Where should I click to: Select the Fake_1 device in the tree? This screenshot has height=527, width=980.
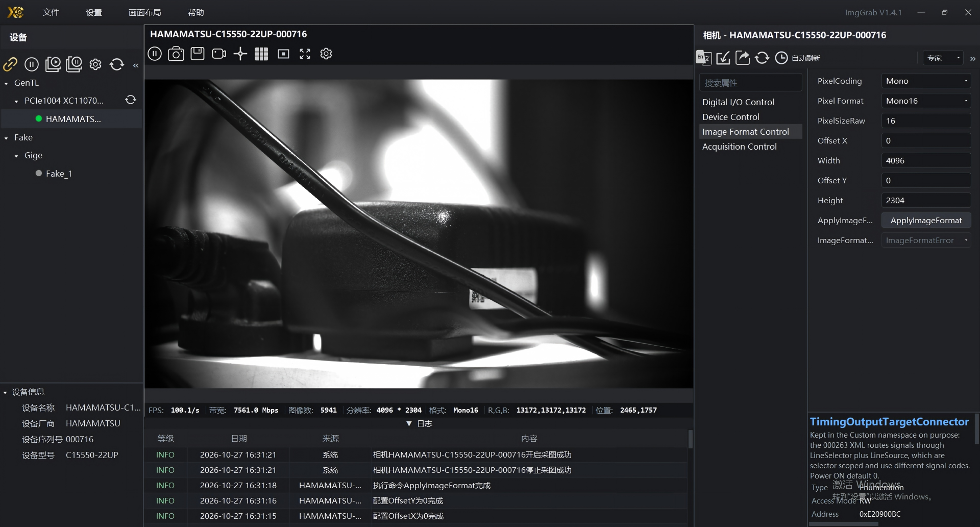[59, 174]
